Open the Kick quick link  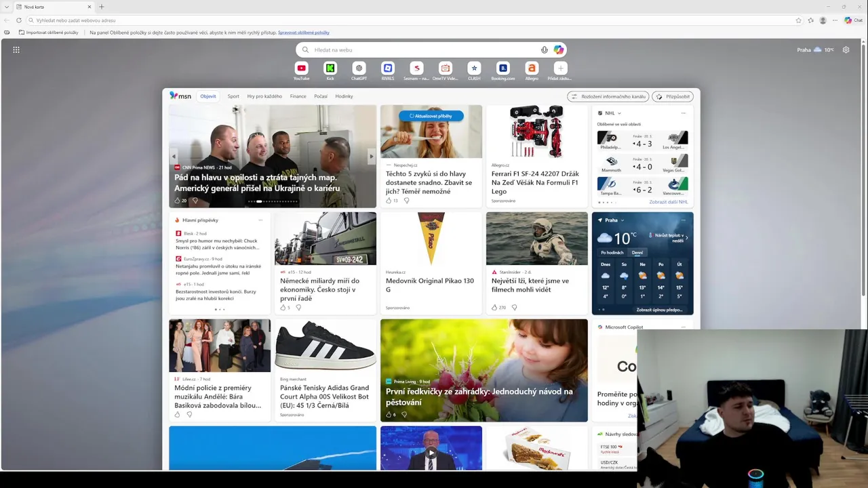pyautogui.click(x=330, y=68)
